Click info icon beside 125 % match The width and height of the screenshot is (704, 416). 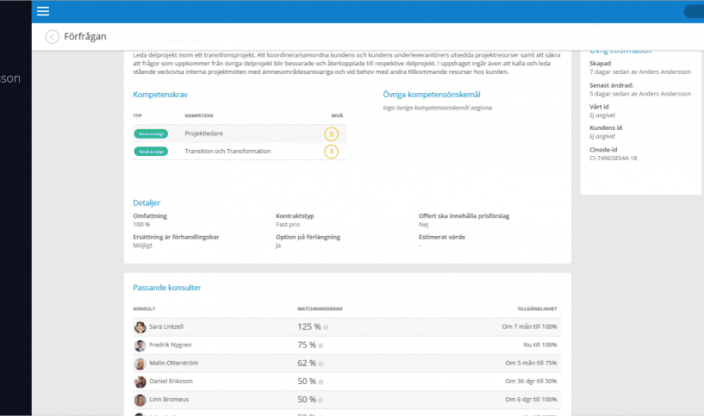tap(325, 328)
